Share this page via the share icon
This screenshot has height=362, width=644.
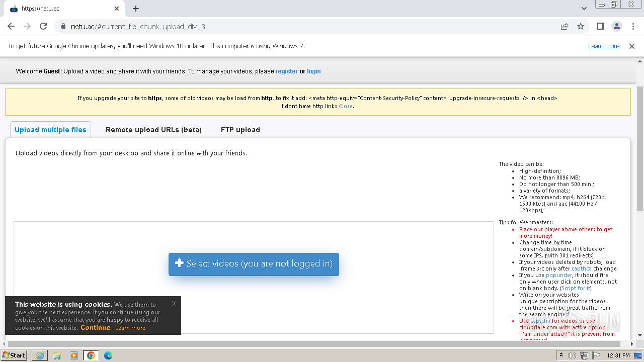coord(565,26)
